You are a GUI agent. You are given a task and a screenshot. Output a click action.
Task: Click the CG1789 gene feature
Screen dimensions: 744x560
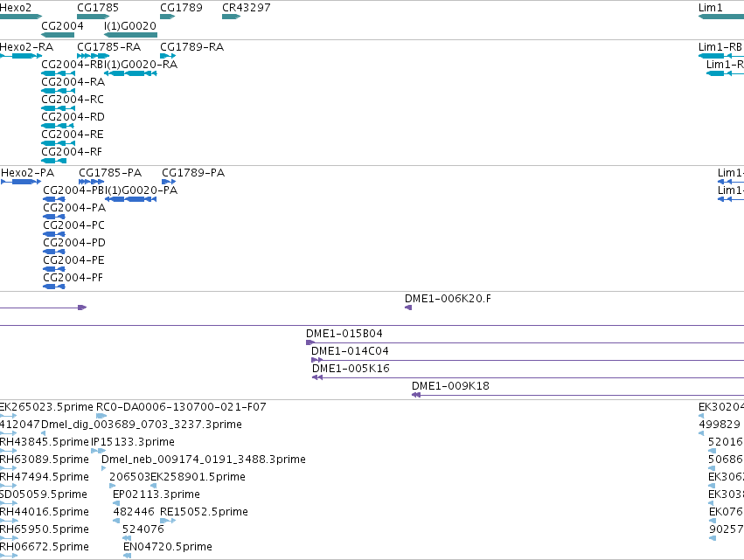[168, 17]
